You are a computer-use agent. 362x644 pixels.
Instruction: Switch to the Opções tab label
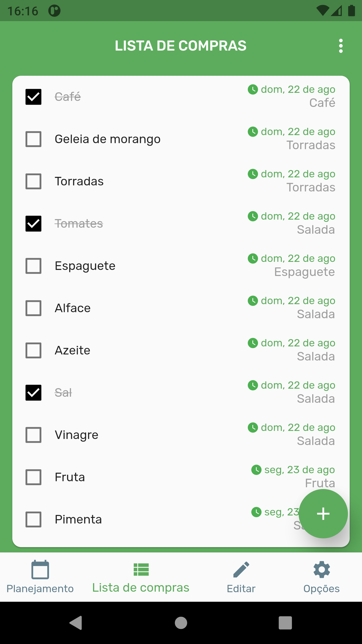click(322, 589)
